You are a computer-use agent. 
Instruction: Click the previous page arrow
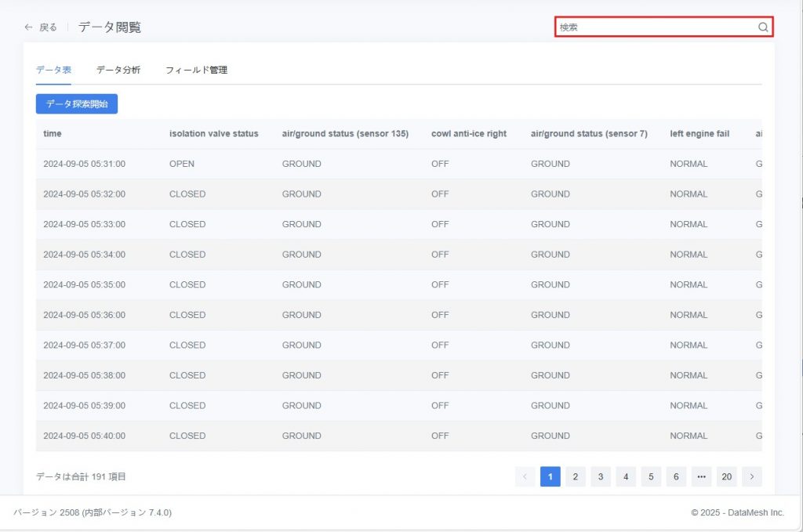point(525,476)
